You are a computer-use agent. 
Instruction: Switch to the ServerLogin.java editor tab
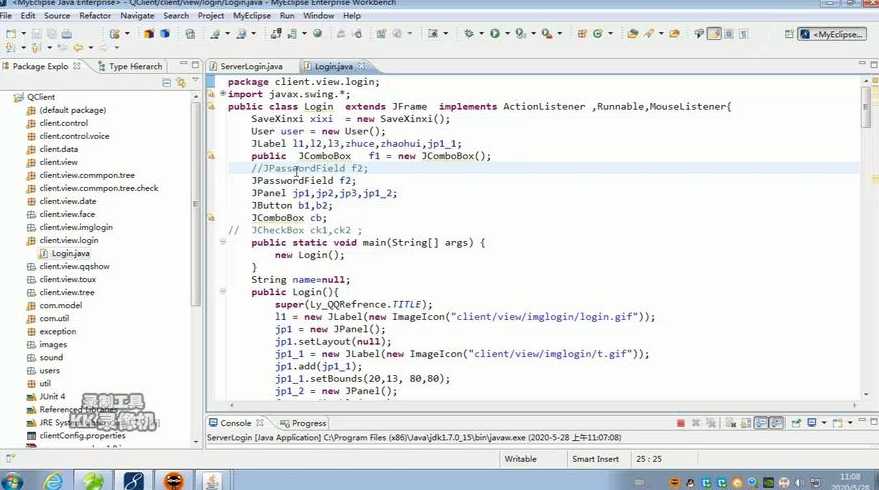[x=252, y=67]
